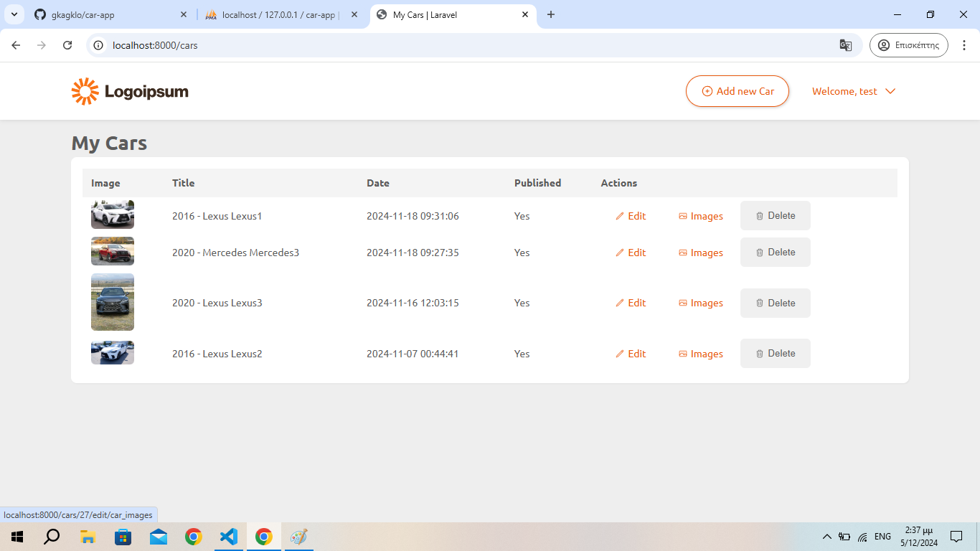Open Mail app from taskbar
The image size is (980, 551).
click(x=158, y=537)
